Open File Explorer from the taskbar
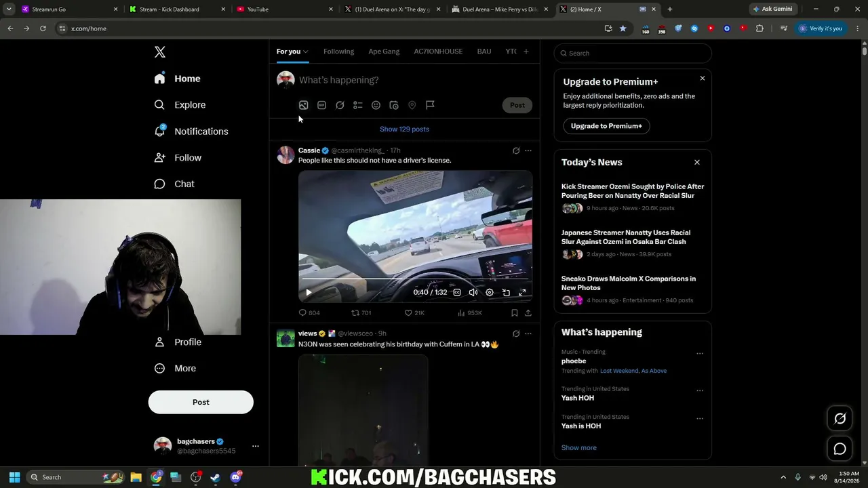Viewport: 868px width, 488px height. [136, 477]
